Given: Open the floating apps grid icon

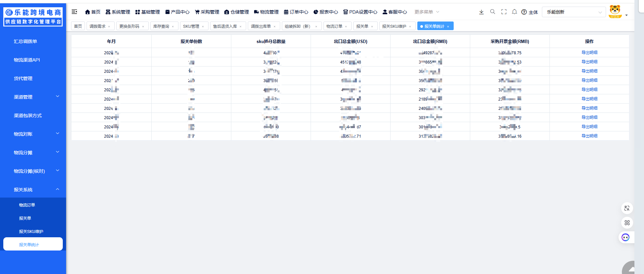Looking at the screenshot, I should pos(627,223).
